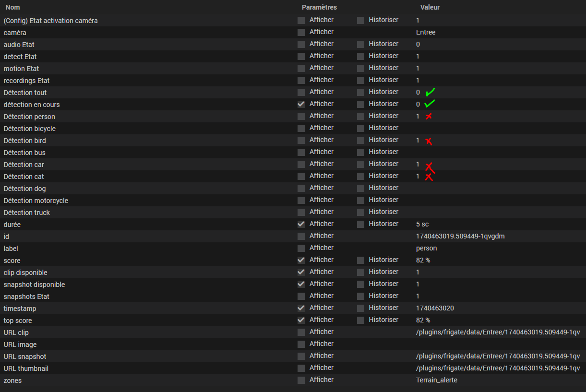586x392 pixels.
Task: Tick Afficher for zones row
Action: [x=301, y=380]
